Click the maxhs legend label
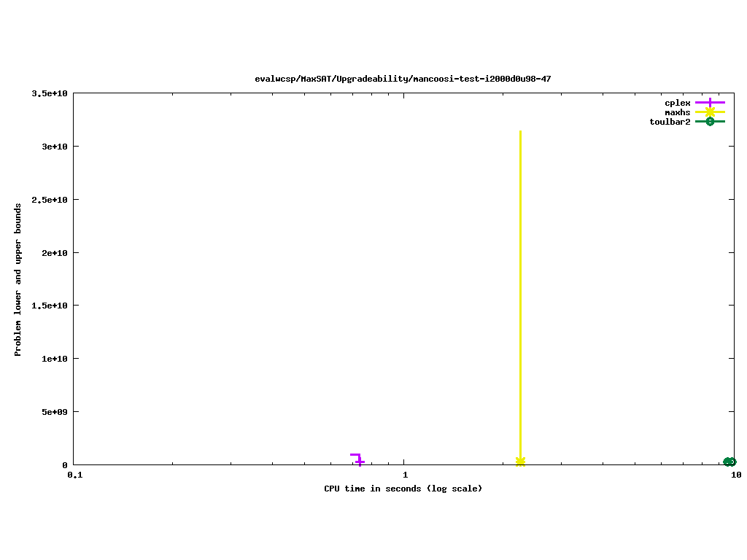 click(x=677, y=112)
